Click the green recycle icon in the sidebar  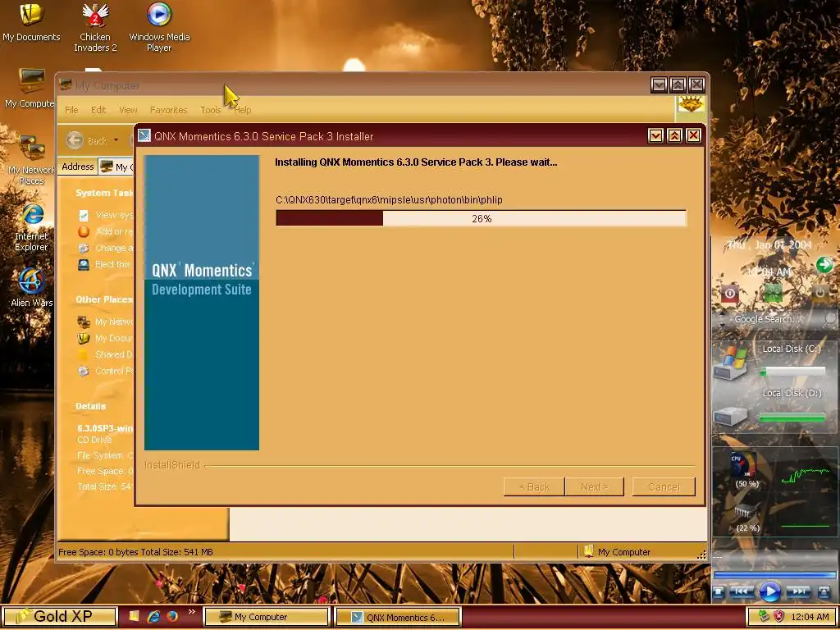pos(773,293)
